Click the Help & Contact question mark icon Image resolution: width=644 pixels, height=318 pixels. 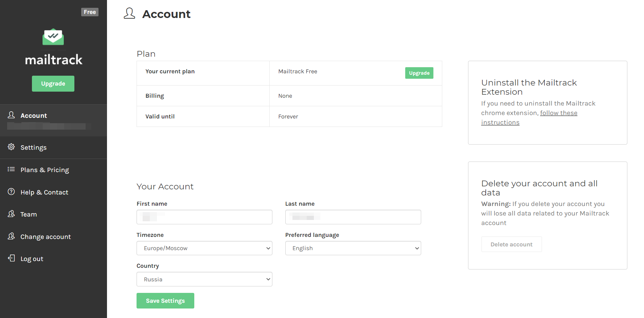pyautogui.click(x=11, y=192)
